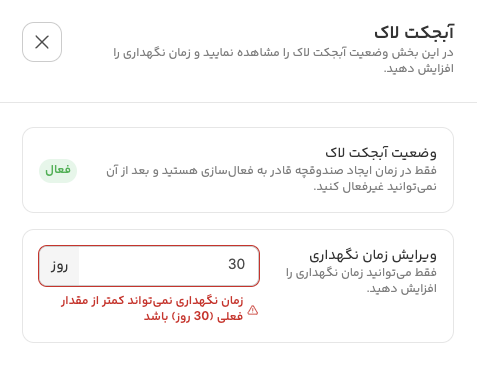Click the افزایش دهید text in the retention card

coord(402,288)
